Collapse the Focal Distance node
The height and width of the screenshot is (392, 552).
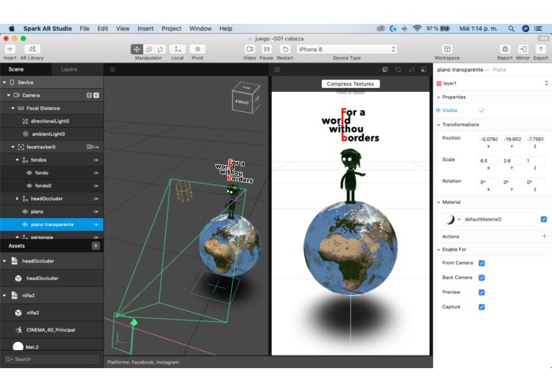click(13, 108)
